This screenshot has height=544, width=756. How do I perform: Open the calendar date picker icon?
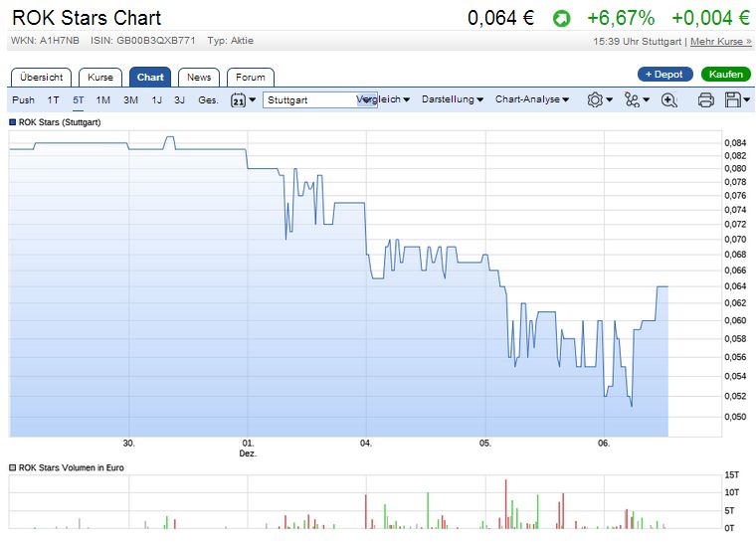[x=238, y=100]
